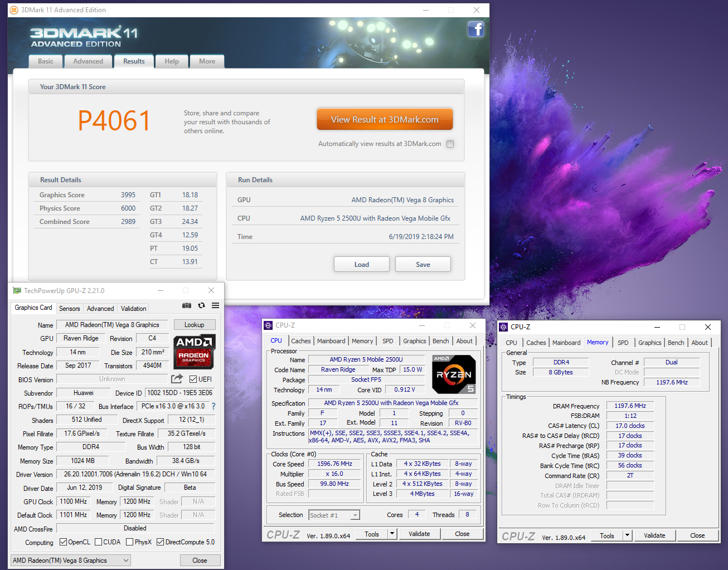728x570 pixels.
Task: Expand Tools arrow in CPU-Z CPU window
Action: coord(392,534)
